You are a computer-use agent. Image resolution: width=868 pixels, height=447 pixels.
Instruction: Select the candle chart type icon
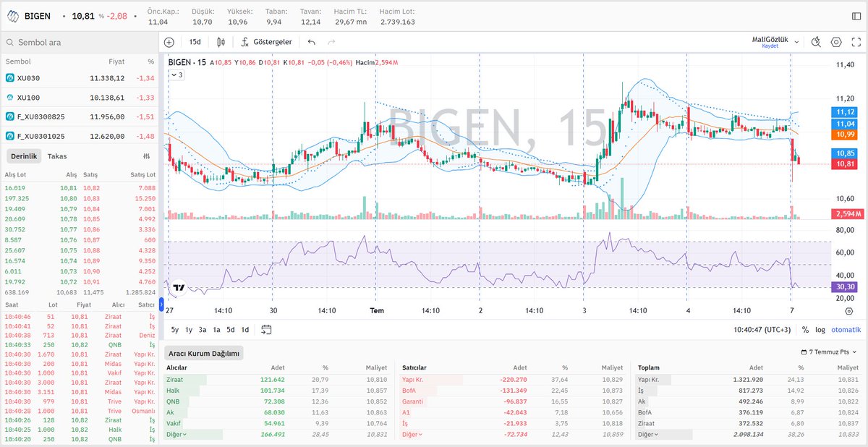tap(221, 42)
